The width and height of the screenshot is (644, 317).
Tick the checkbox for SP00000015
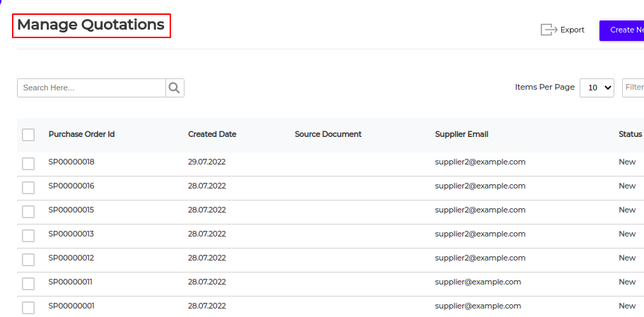[x=28, y=211]
